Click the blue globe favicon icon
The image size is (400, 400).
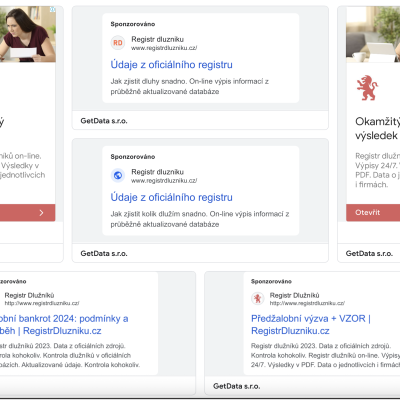pos(118,175)
